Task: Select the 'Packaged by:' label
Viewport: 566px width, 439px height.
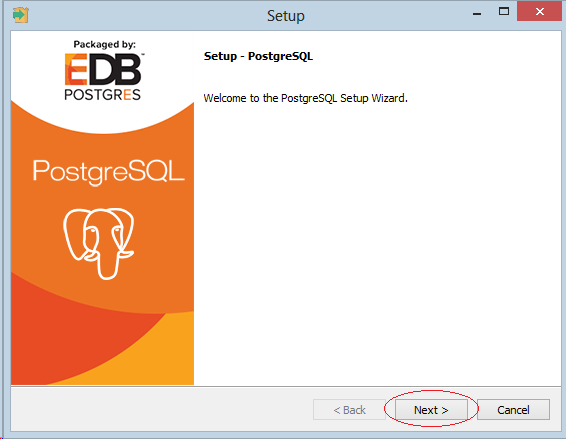Action: 104,44
